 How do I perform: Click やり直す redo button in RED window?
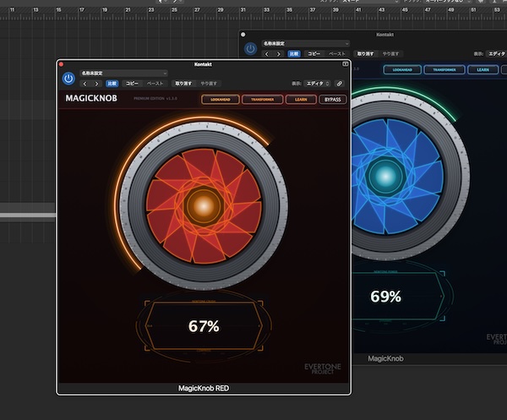pos(209,84)
